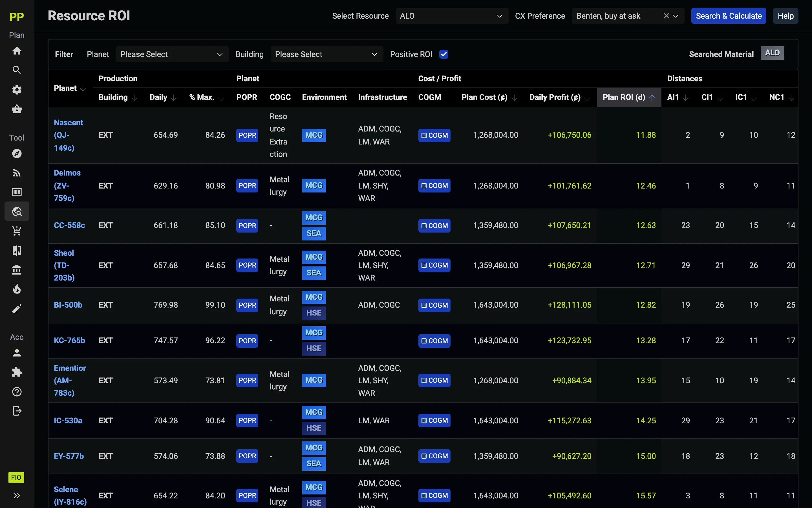Screen dimensions: 812x508
Task: Open IC-530a planet link
Action: 68,421
